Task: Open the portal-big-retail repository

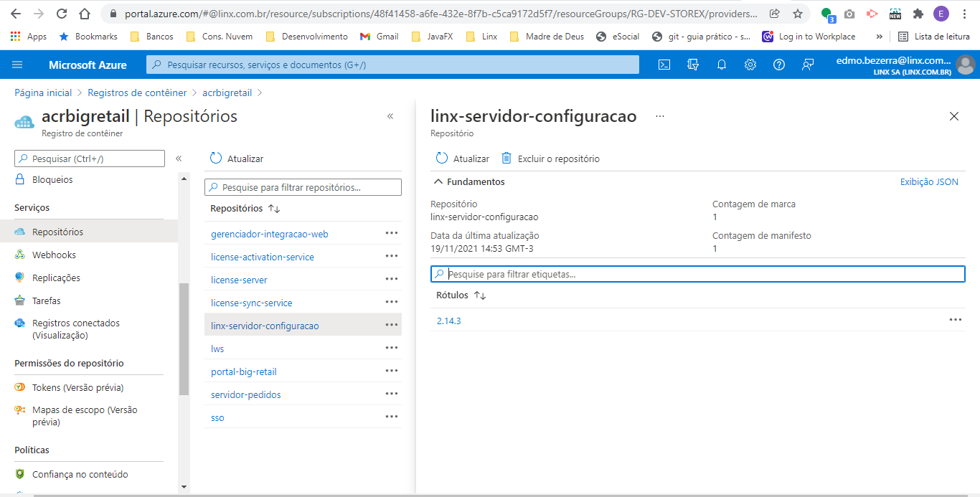Action: (x=244, y=371)
